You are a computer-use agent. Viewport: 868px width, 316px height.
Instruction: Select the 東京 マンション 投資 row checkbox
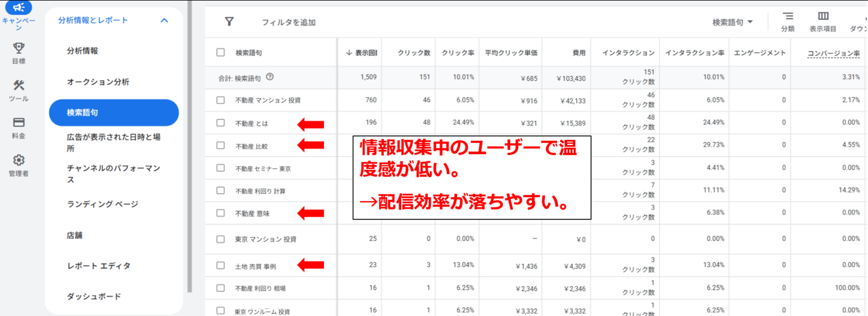(220, 239)
